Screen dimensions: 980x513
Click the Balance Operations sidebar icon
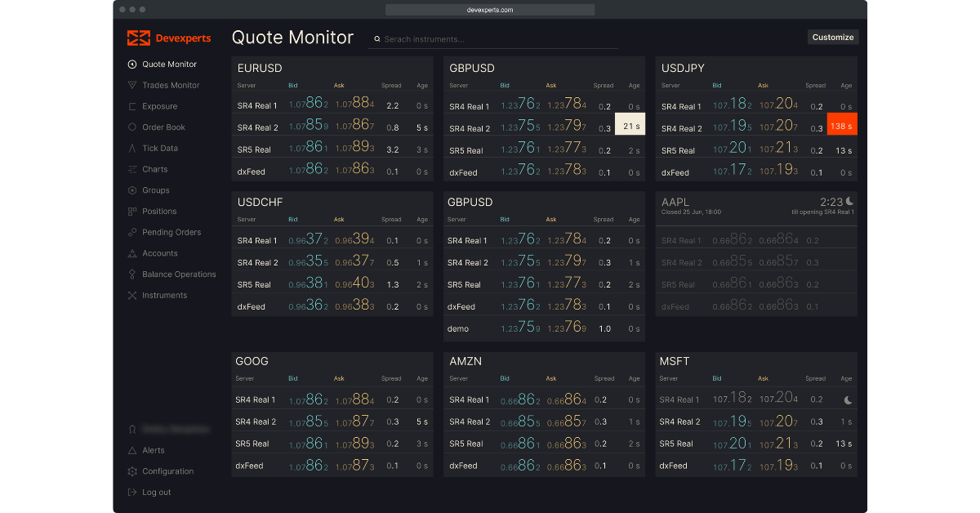[x=132, y=274]
